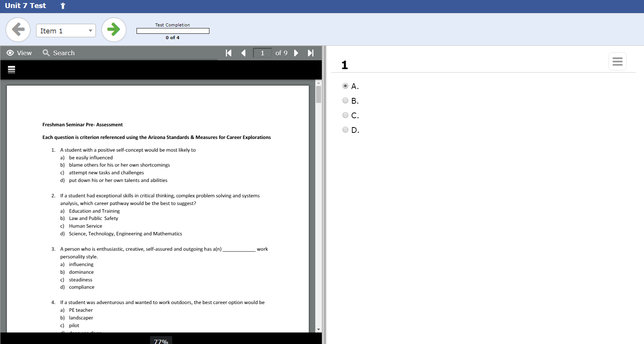
Task: Select answer choice B
Action: point(345,101)
